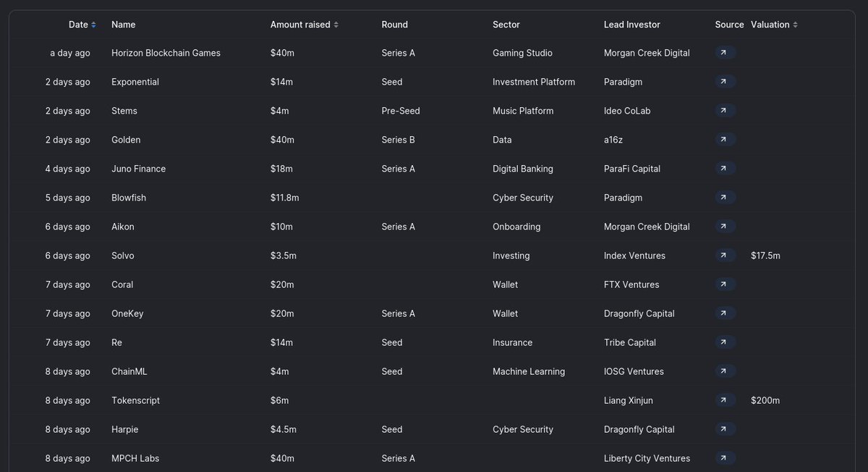Open source link for Harpie row
The height and width of the screenshot is (472, 868).
[725, 429]
